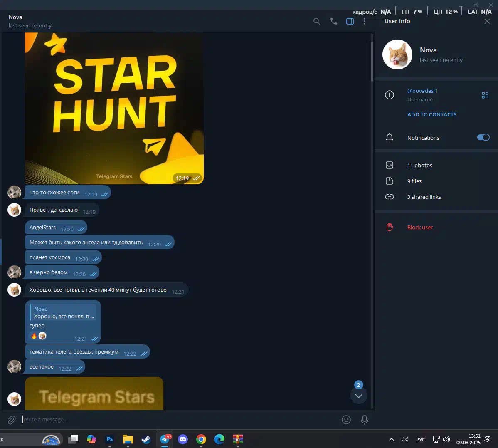This screenshot has height=448, width=498.
Task: Open the STAR HUNT image
Action: pyautogui.click(x=114, y=108)
